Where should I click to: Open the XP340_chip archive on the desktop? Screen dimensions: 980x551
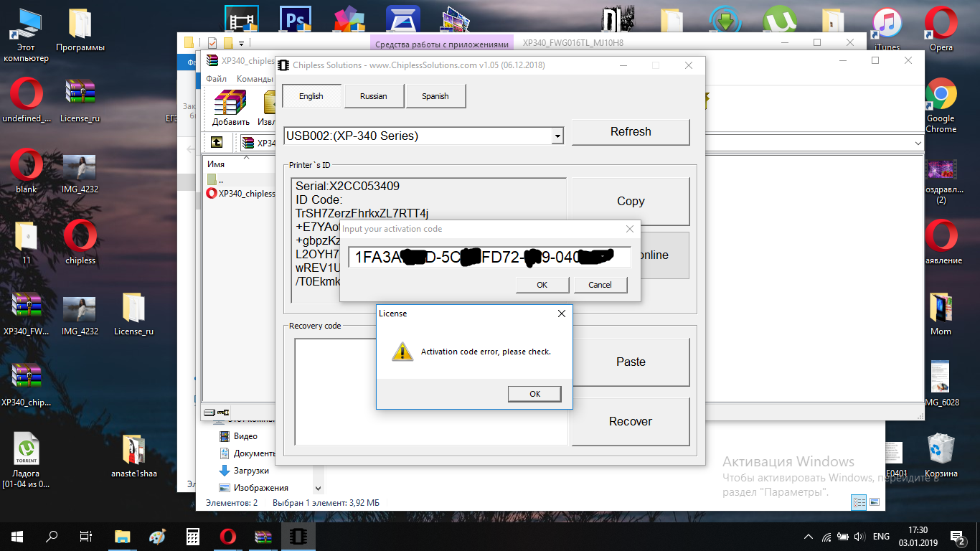point(26,385)
